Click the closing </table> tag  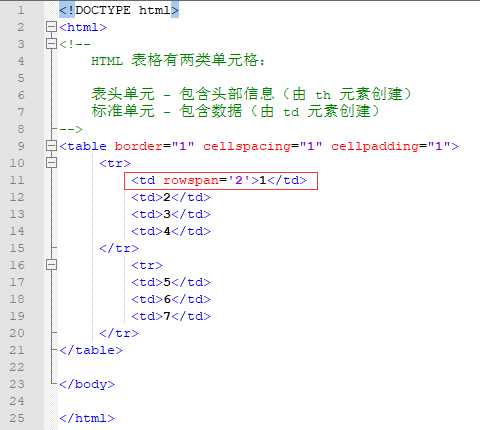click(91, 350)
